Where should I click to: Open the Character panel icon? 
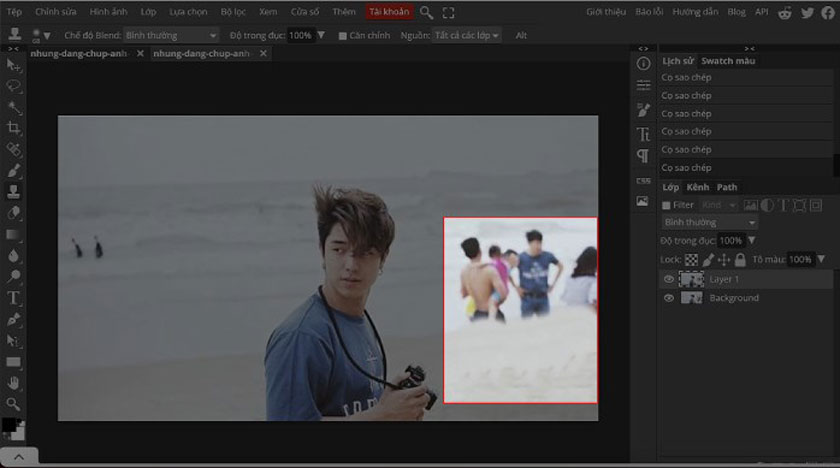point(643,134)
